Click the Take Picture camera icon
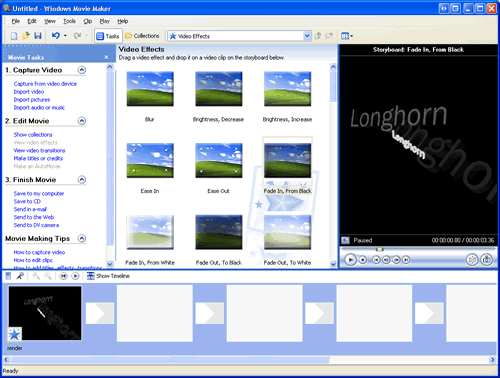 [487, 259]
